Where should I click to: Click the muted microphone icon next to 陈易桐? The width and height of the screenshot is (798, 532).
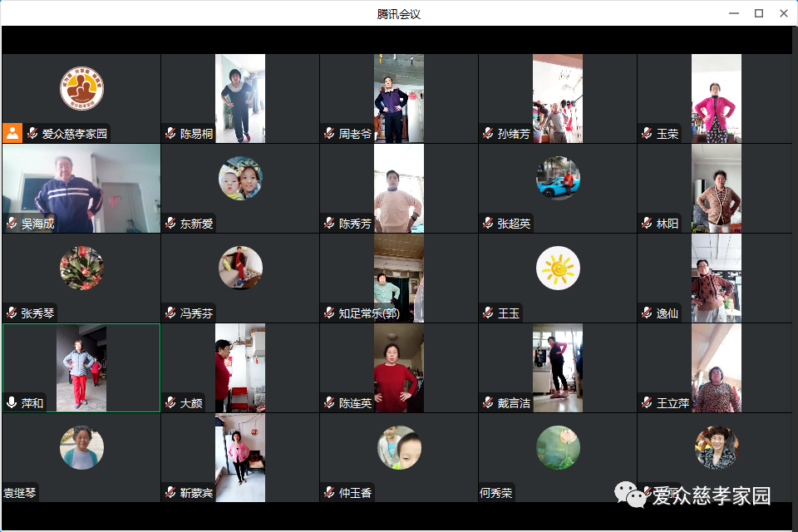170,134
